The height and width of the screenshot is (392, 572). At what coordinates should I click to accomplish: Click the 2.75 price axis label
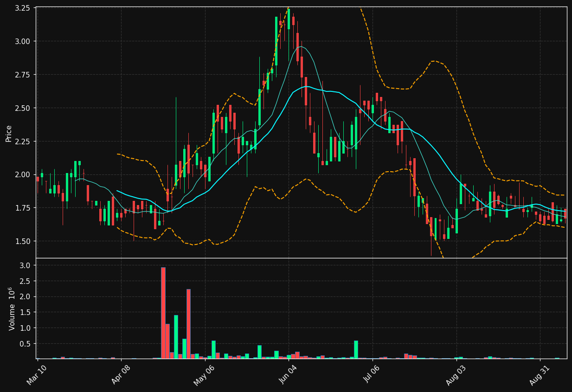(23, 75)
